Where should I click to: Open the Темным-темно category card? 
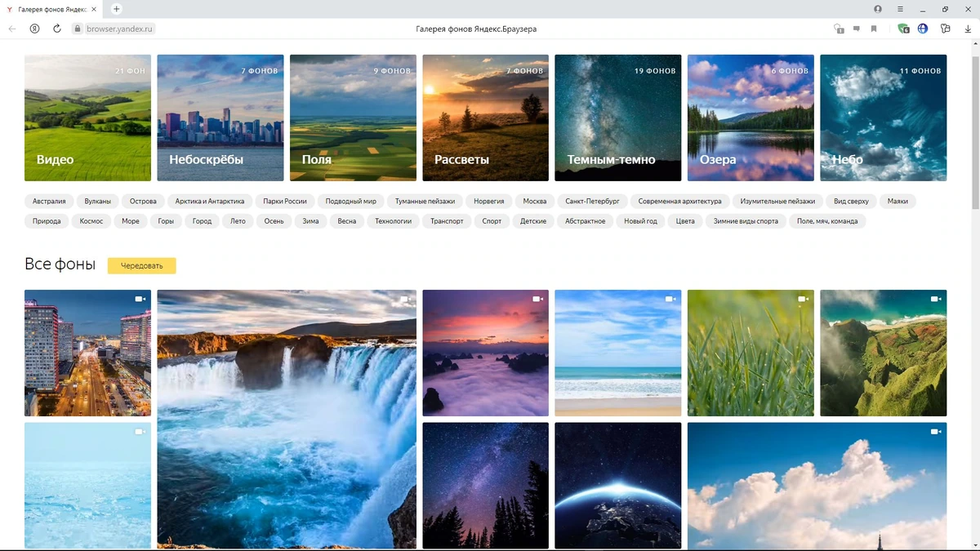pos(618,118)
